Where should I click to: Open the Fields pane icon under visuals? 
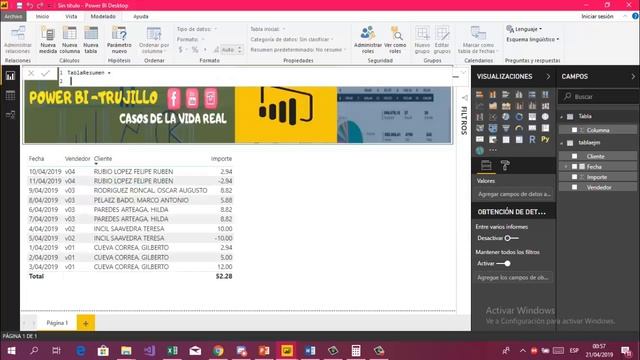[486, 165]
